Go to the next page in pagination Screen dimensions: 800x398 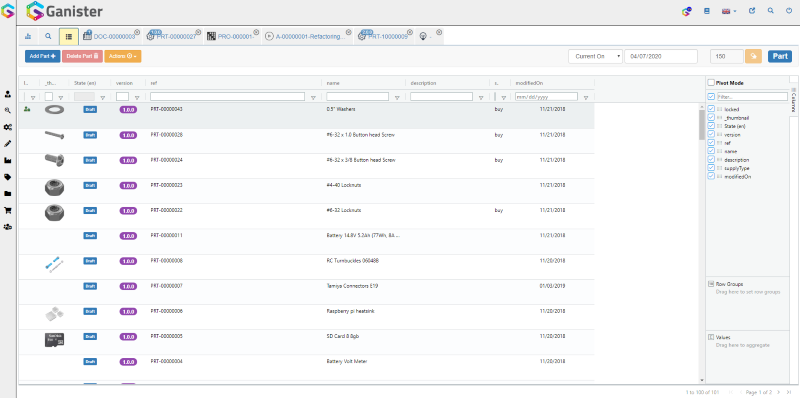778,392
